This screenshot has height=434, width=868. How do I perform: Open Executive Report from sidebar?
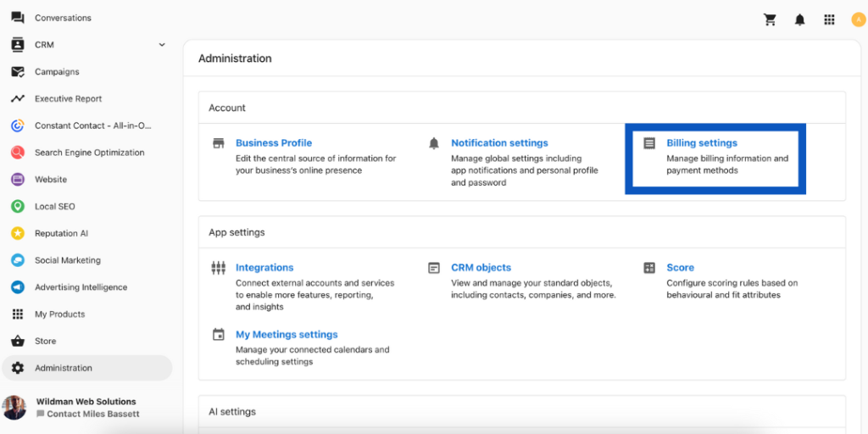coord(68,99)
